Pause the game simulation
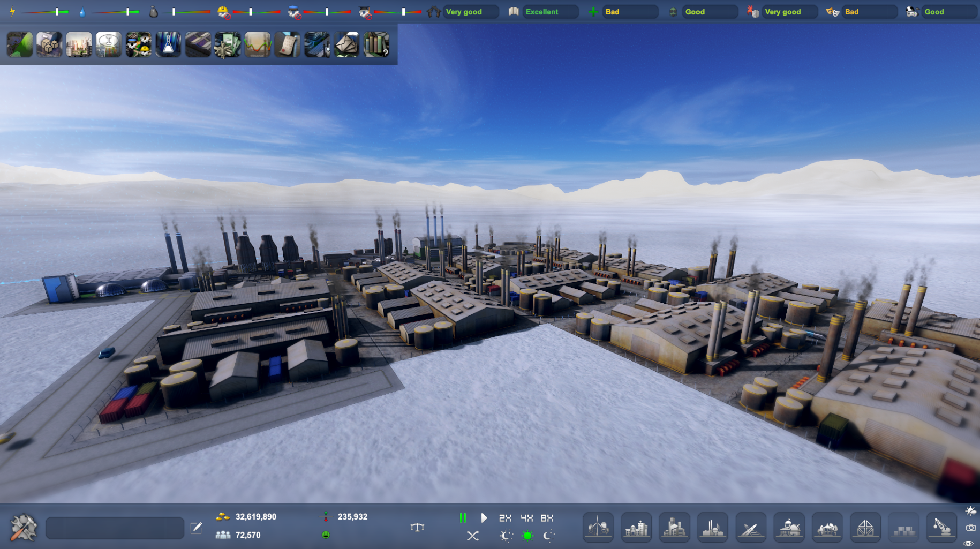980x549 pixels. pyautogui.click(x=463, y=518)
